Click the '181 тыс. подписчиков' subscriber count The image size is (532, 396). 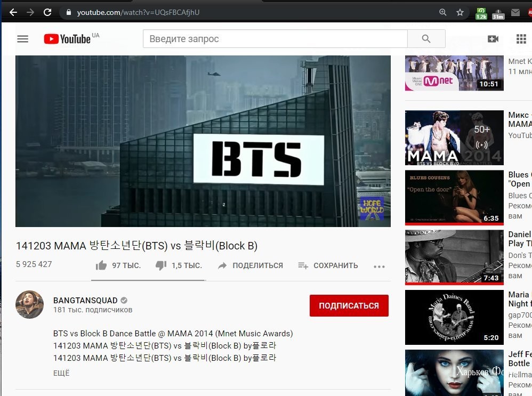click(x=93, y=310)
